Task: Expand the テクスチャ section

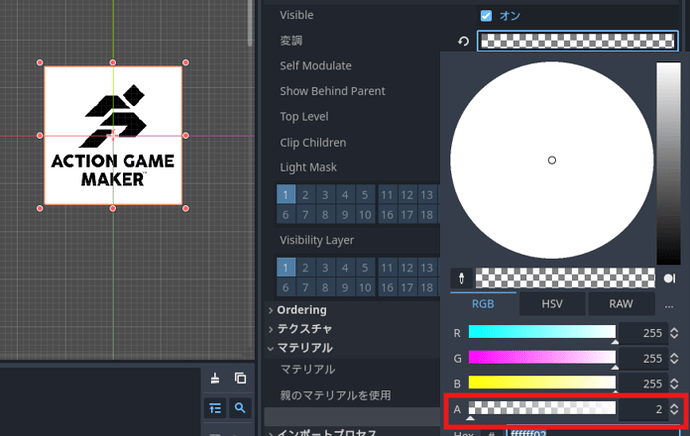Action: [x=304, y=329]
